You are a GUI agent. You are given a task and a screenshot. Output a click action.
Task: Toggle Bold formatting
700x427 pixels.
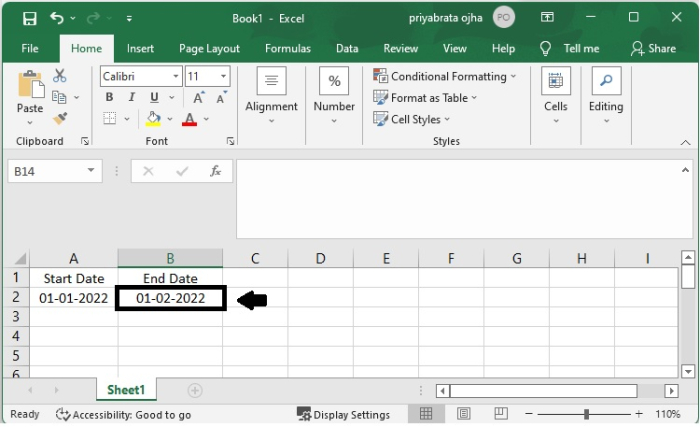pyautogui.click(x=109, y=97)
